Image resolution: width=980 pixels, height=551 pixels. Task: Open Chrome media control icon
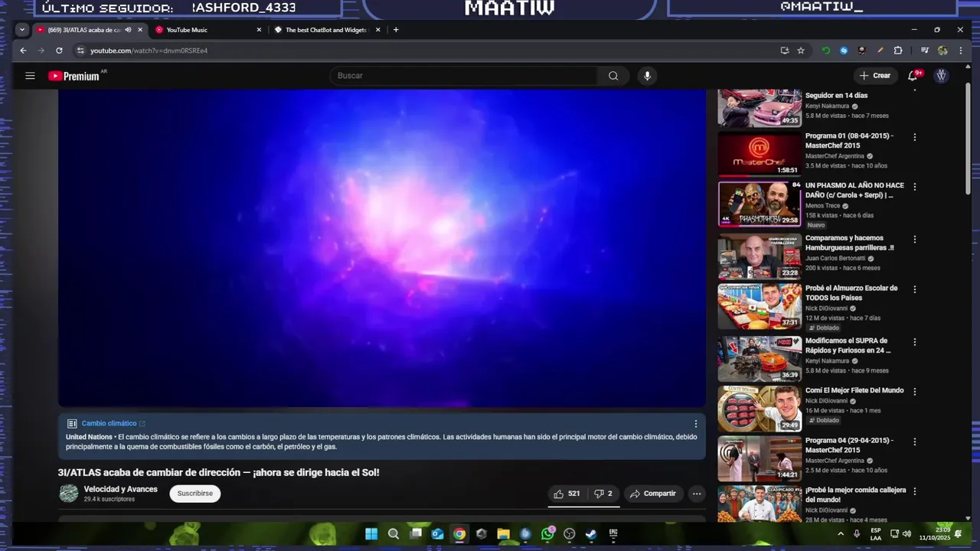925,51
